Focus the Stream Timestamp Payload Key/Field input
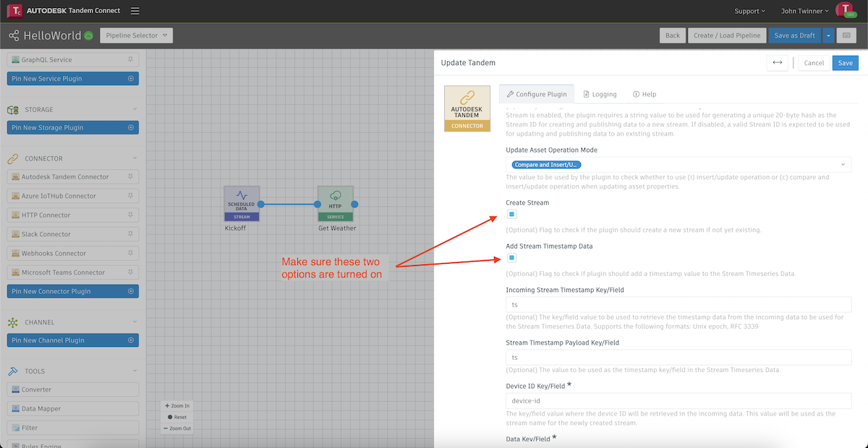Viewport: 868px width, 448px height. coord(678,358)
